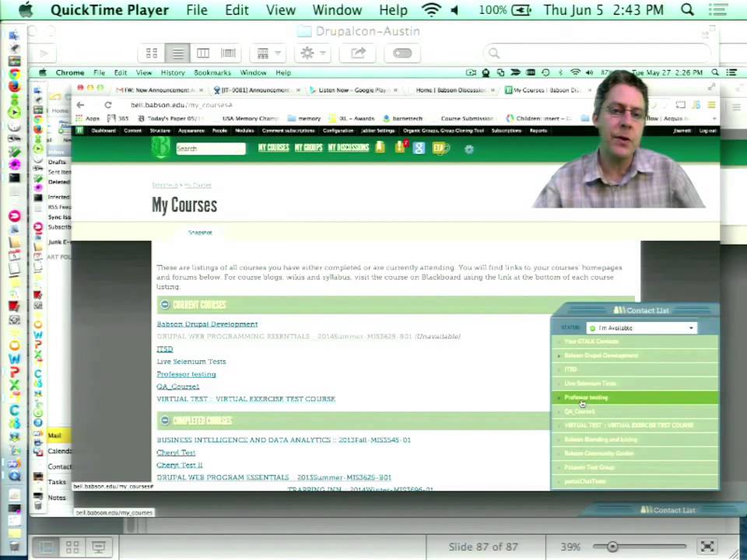Image resolution: width=747 pixels, height=560 pixels.
Task: Open the Apple menu
Action: click(x=26, y=10)
